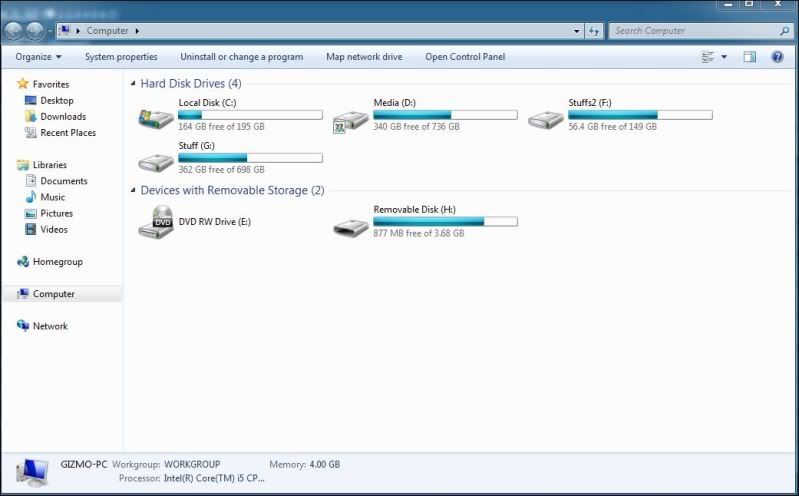This screenshot has width=799, height=496.
Task: Select the Pictures label under Libraries
Action: (x=57, y=213)
